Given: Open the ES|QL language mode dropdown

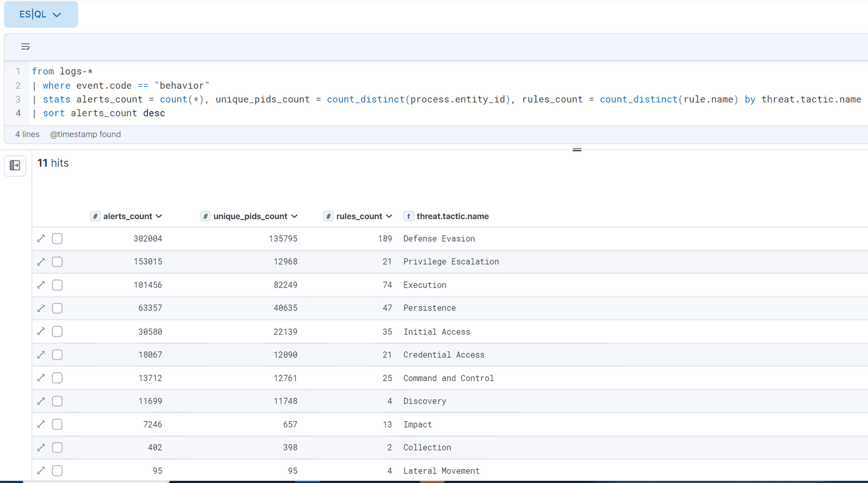Looking at the screenshot, I should [40, 14].
